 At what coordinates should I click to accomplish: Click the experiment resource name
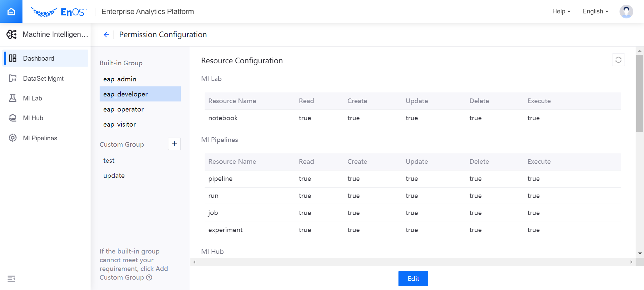(x=225, y=230)
